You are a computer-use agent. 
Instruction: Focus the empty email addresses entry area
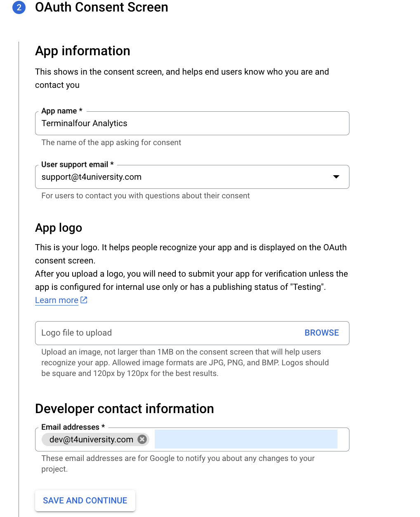point(246,439)
